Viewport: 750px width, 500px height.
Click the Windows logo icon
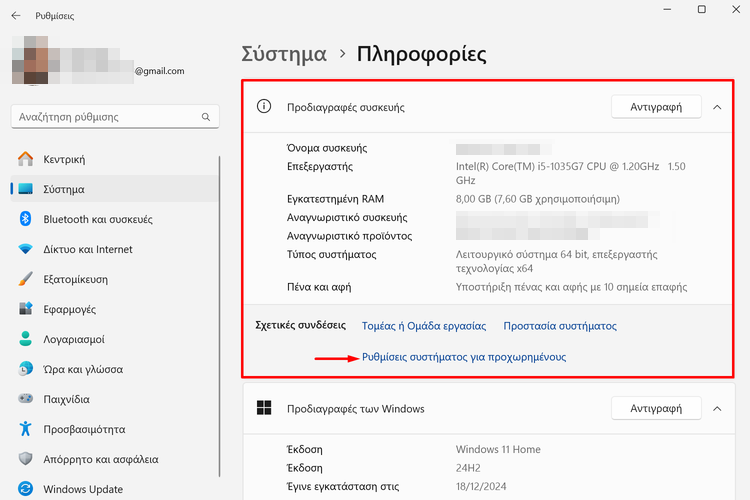264,408
